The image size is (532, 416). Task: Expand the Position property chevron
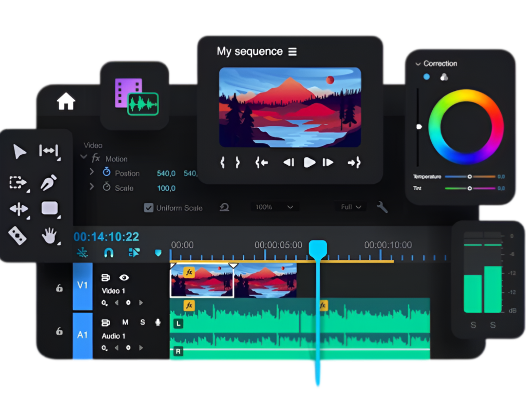pos(92,172)
